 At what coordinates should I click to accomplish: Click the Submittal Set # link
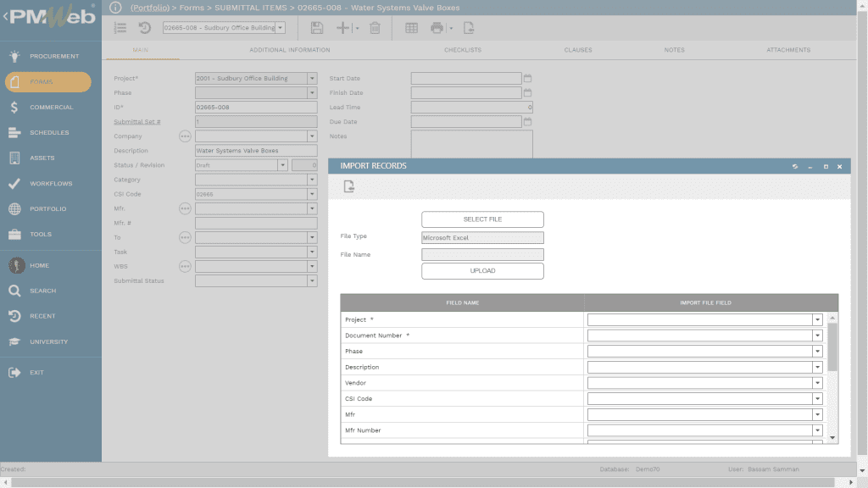pos(137,122)
